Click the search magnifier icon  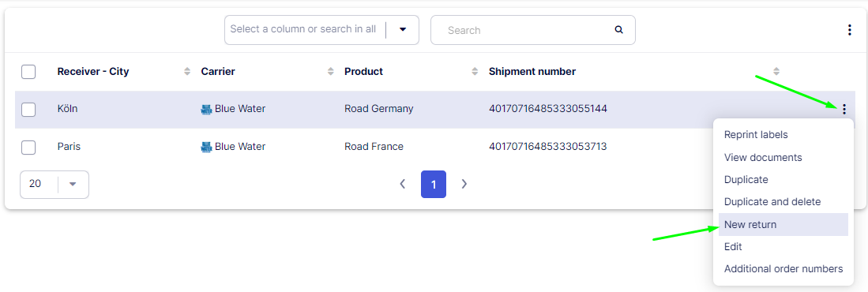point(619,30)
